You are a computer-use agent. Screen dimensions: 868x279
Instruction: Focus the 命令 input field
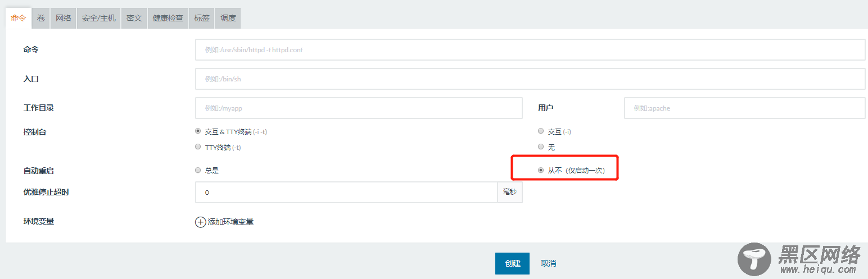click(530, 49)
